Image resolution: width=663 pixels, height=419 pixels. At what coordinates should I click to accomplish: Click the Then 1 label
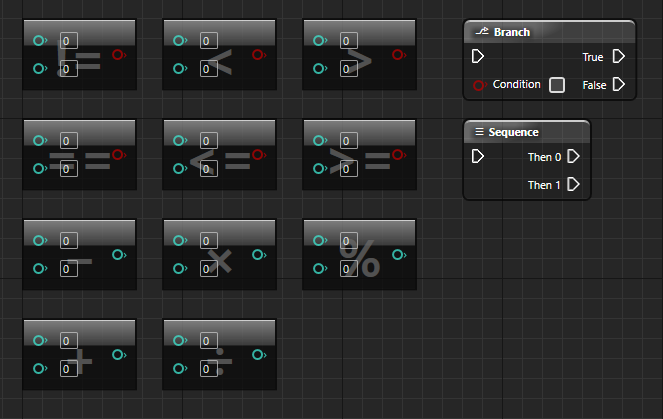point(544,185)
